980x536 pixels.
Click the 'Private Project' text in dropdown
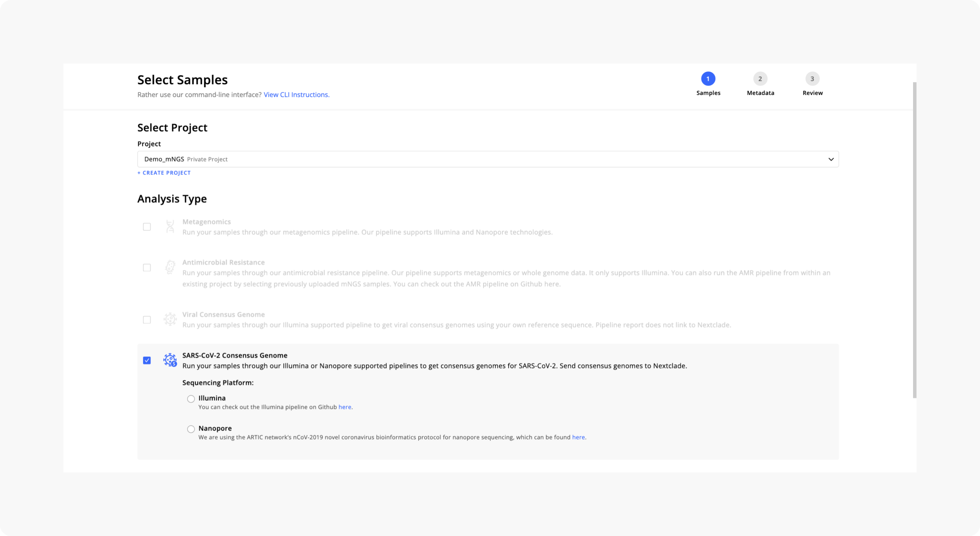click(x=207, y=160)
